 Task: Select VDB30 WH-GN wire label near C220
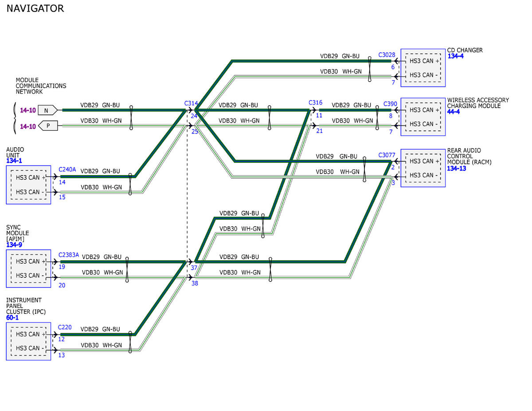tap(101, 345)
